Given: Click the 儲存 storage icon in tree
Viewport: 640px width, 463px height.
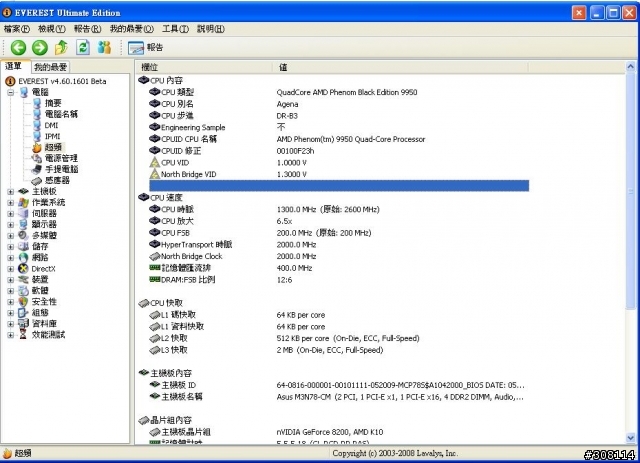Looking at the screenshot, I should (x=24, y=247).
